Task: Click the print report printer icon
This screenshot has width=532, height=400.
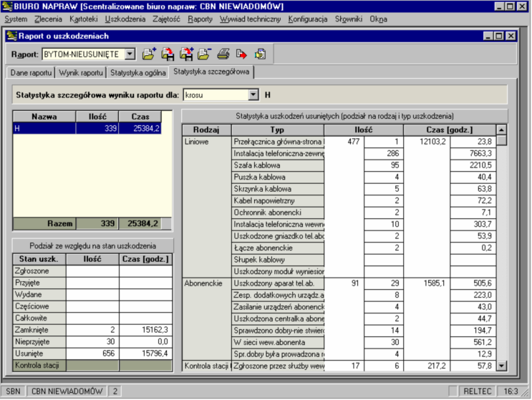Action: coord(223,54)
